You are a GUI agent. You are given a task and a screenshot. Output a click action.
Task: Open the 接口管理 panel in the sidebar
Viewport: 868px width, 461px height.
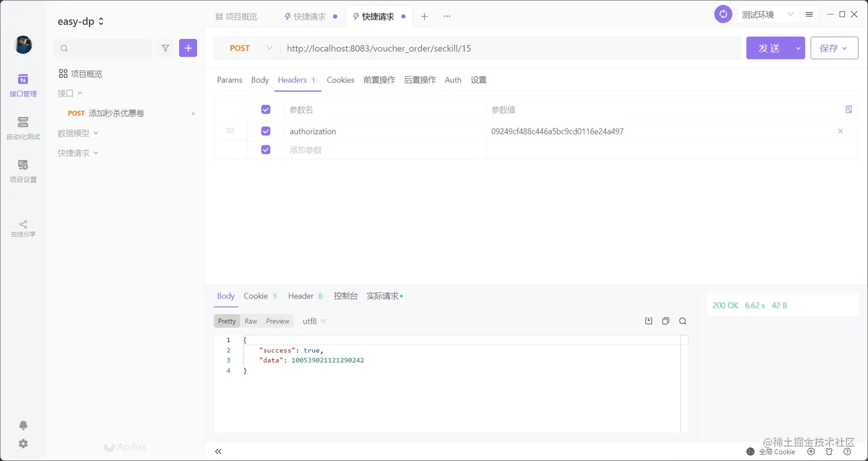(x=23, y=86)
